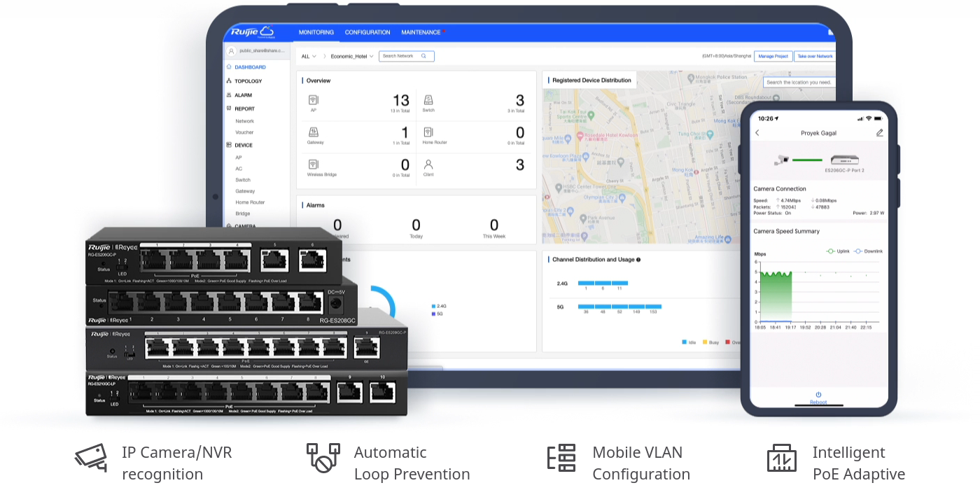Click the DEVICE icon in the sidebar
Viewport: 980px width, 490px height.
229,145
